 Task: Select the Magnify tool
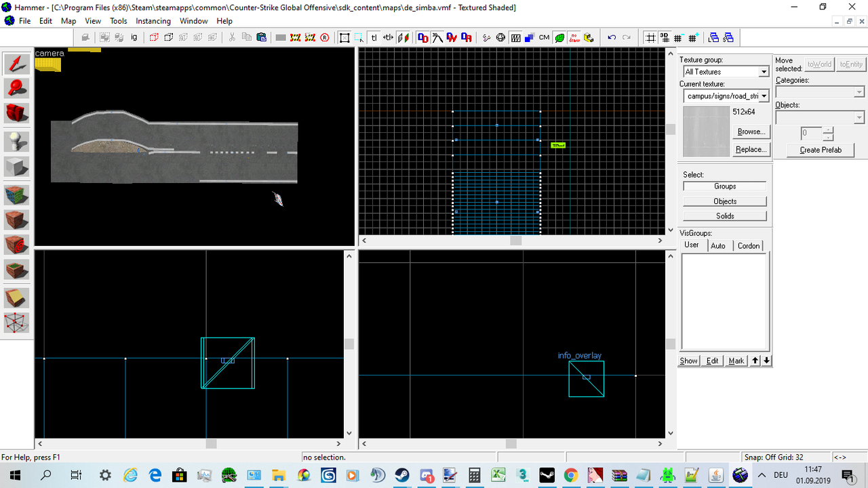pos(16,89)
